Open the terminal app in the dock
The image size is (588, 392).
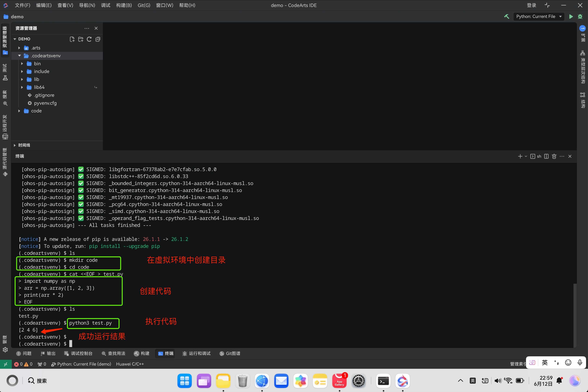pos(383,381)
